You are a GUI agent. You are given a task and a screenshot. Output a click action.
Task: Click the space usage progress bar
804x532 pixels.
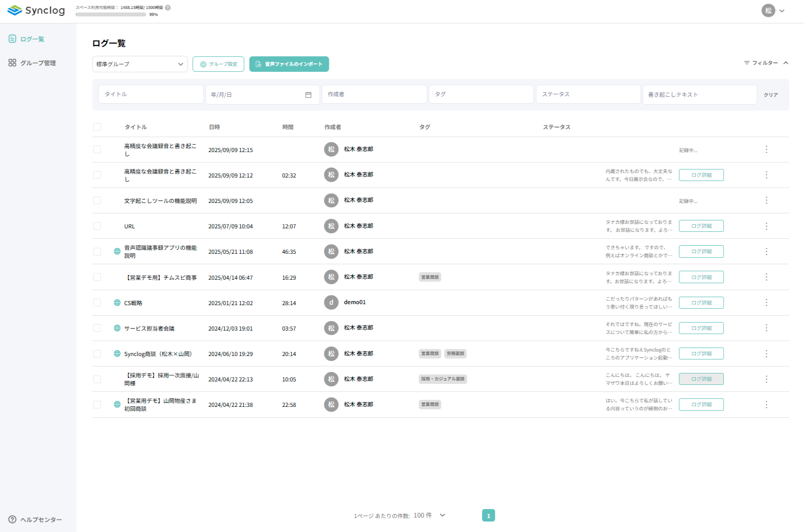(x=111, y=14)
